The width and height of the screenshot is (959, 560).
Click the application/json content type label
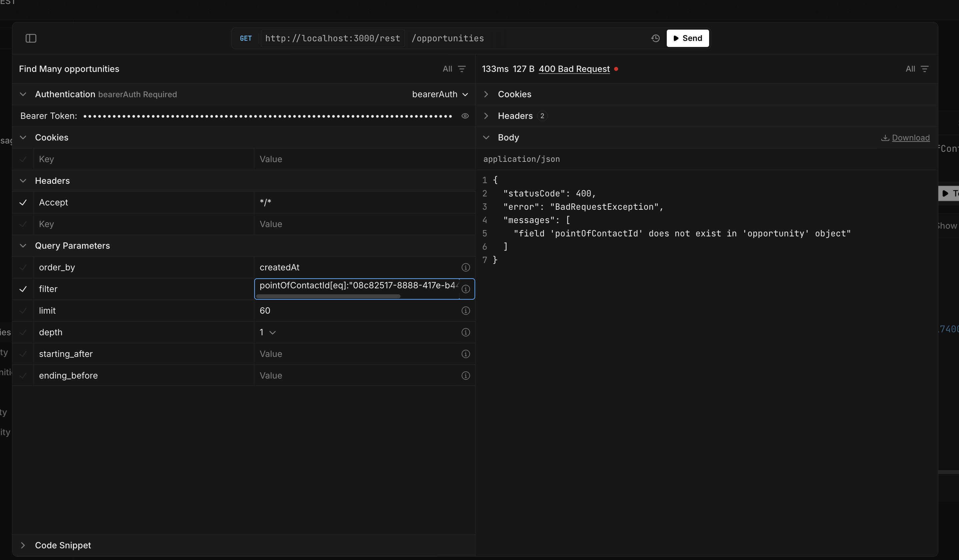tap(521, 159)
